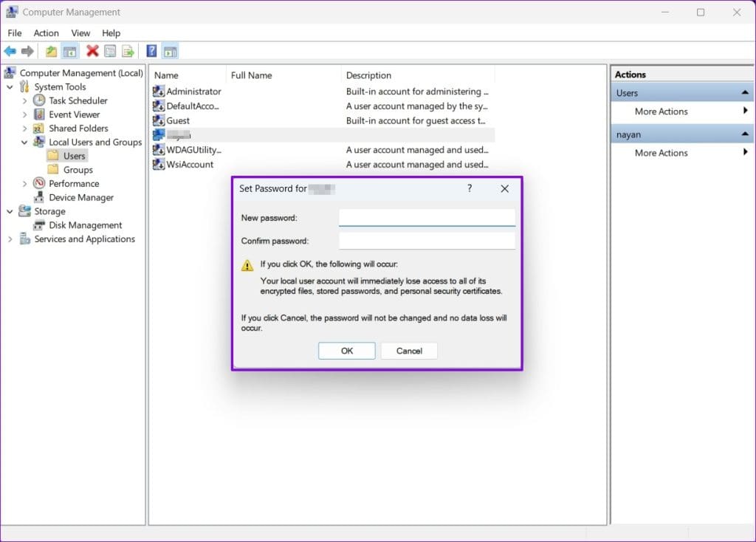Open the View menu
This screenshot has width=756, height=542.
(80, 33)
